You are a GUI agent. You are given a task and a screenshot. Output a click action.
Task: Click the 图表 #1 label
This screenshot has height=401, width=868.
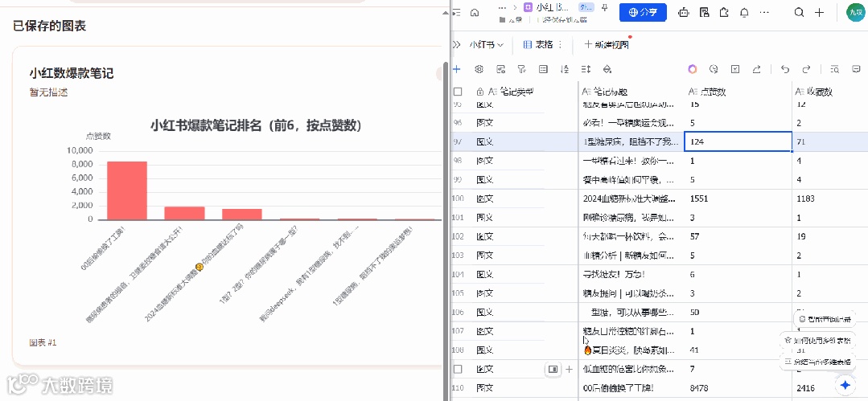pyautogui.click(x=43, y=343)
